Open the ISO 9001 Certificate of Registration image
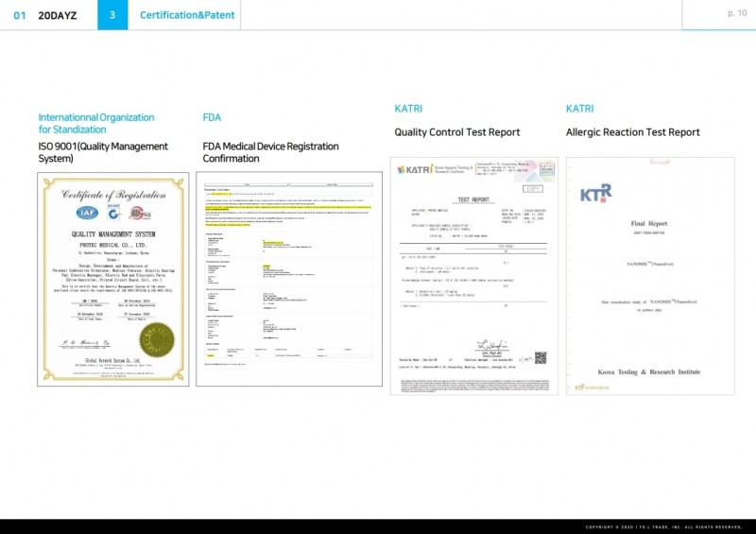756x534 pixels. pyautogui.click(x=113, y=279)
